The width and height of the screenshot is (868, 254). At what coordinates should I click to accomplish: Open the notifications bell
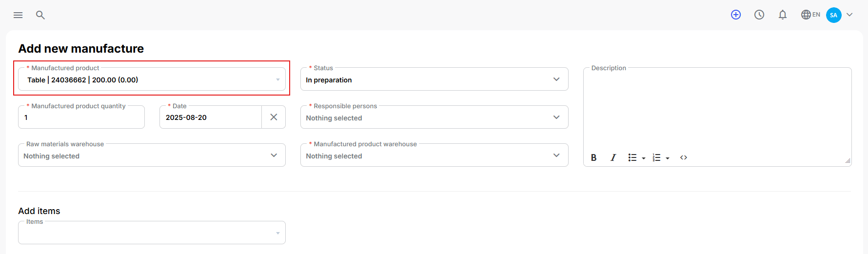(x=783, y=15)
